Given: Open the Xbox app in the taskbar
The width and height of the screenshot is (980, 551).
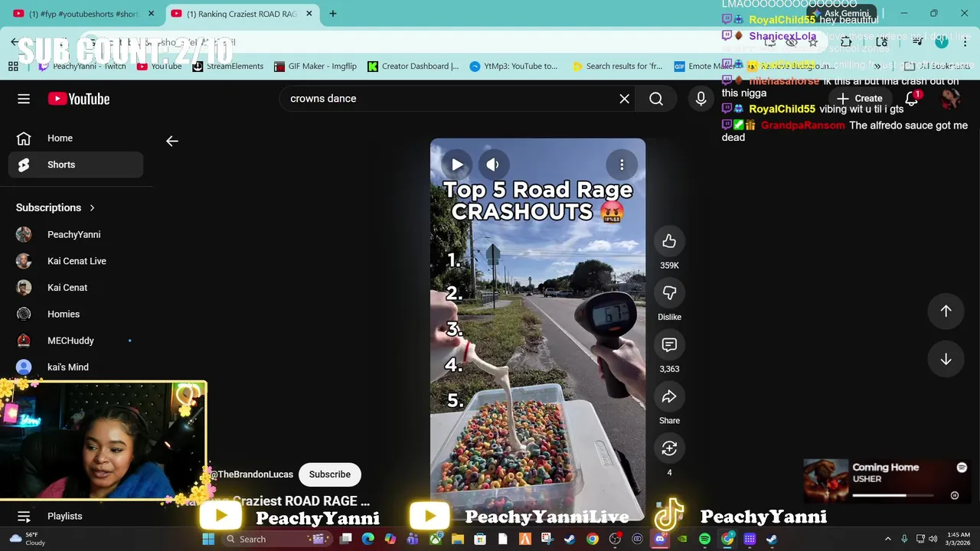Looking at the screenshot, I should [x=436, y=540].
